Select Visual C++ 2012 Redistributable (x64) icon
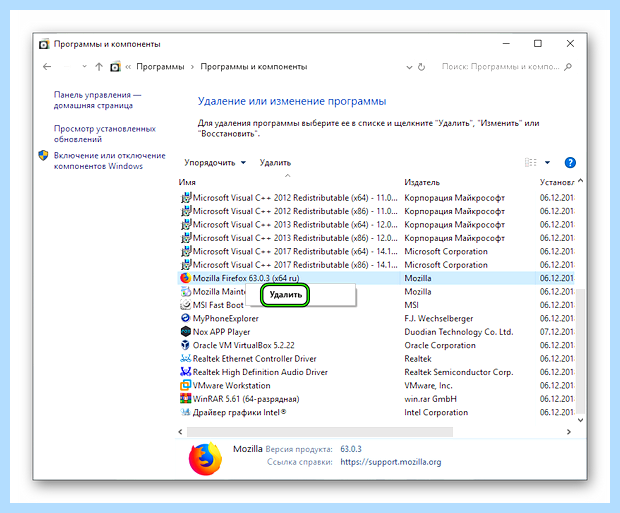 point(186,197)
